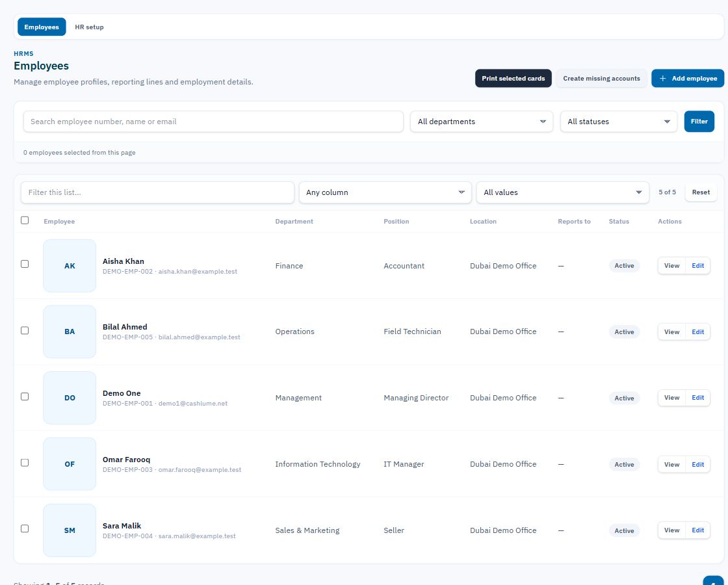Click the BA avatar tile
This screenshot has height=585, width=728.
70,331
